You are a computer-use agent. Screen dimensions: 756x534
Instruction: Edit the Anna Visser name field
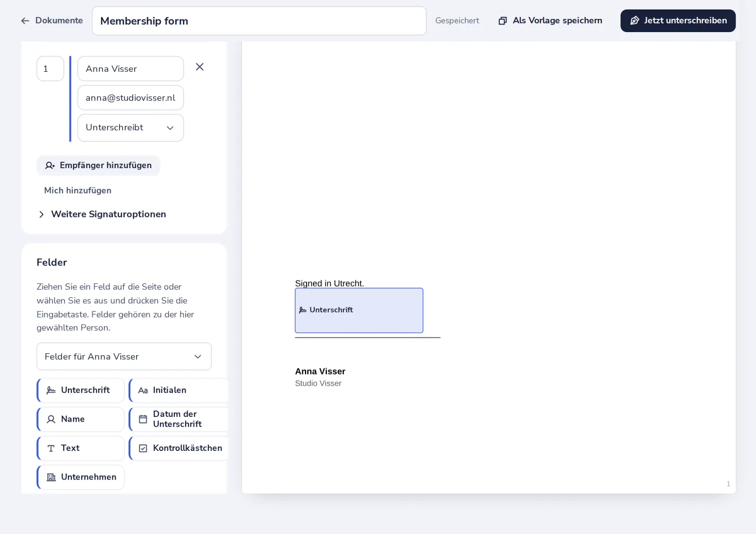[x=130, y=69]
